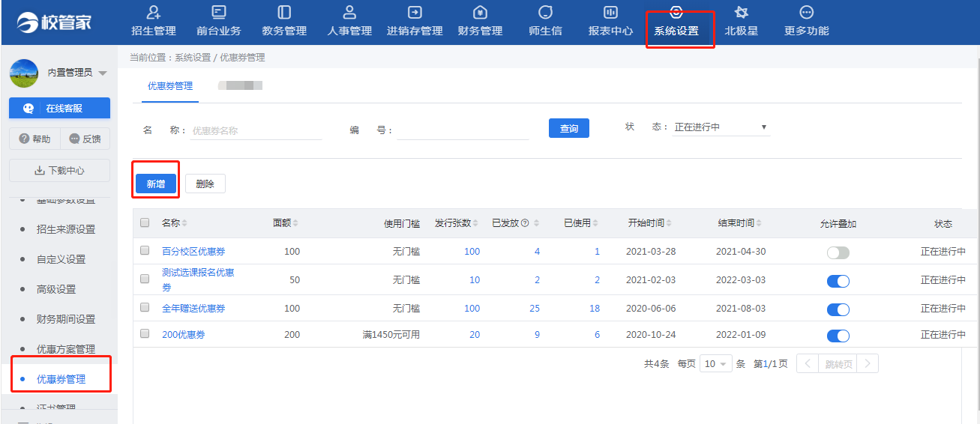Click 已发放 count 25 for 全年赠送优惠券
The height and width of the screenshot is (424, 980).
535,309
